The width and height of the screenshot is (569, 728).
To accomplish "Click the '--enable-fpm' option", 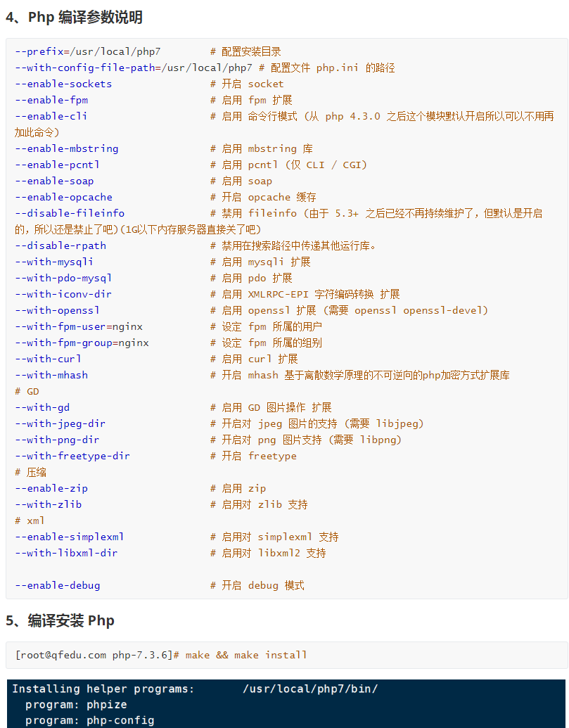I will coord(51,101).
